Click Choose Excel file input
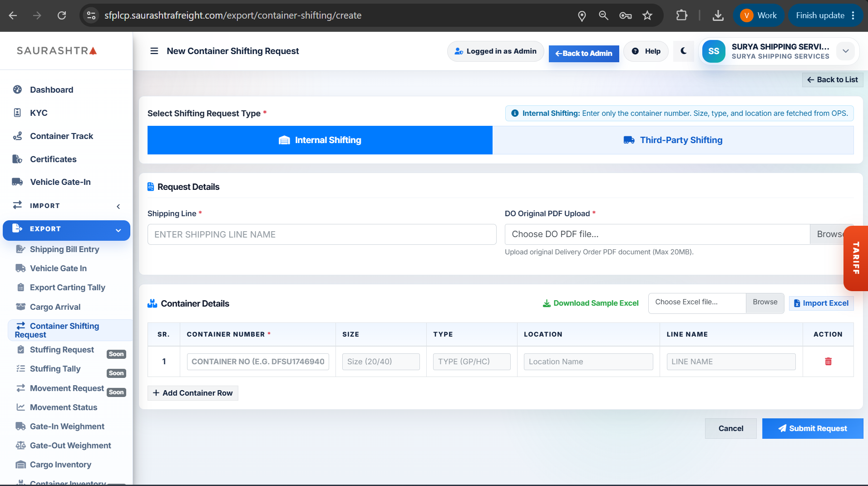The height and width of the screenshot is (486, 868). [x=697, y=303]
